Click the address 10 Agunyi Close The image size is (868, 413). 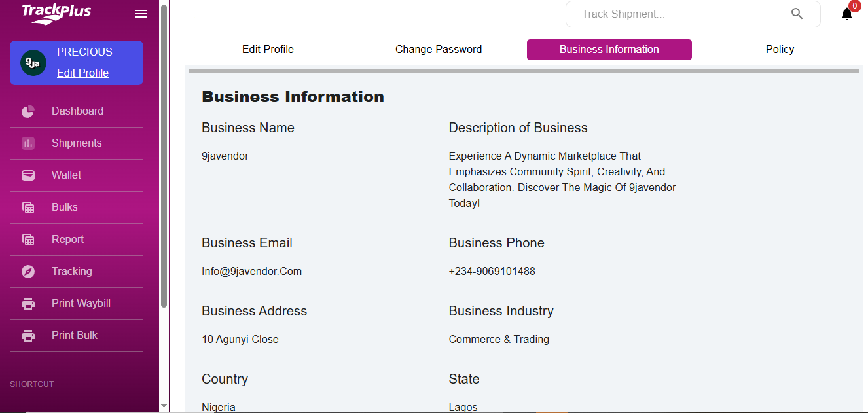[240, 340]
